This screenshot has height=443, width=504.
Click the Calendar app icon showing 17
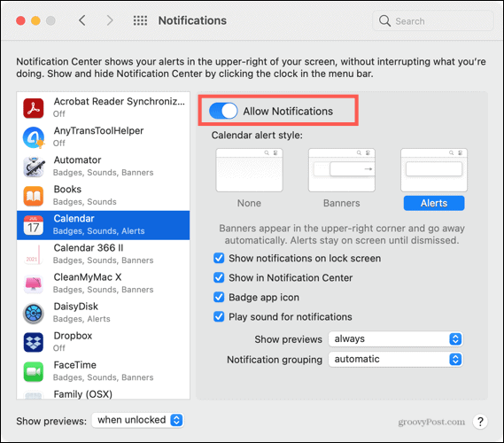33,225
